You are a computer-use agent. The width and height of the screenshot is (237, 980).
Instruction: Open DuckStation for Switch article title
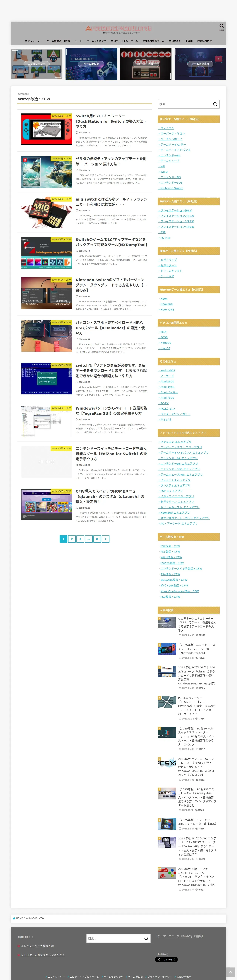click(111, 121)
